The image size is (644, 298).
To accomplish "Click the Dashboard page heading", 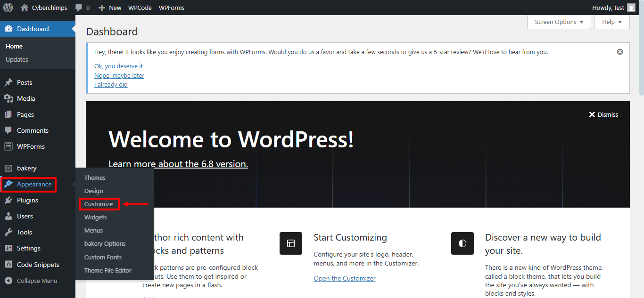I will [x=112, y=32].
